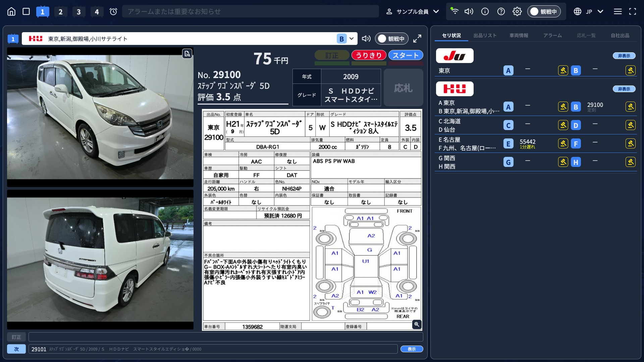The height and width of the screenshot is (362, 644).
Task: Click the 訂正 correction text field
Action: click(226, 337)
